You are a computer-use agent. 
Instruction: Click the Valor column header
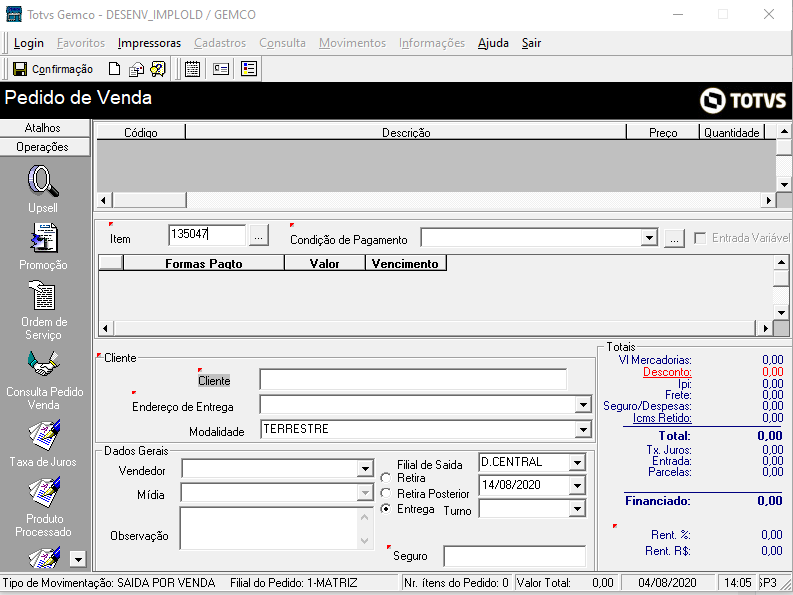pyautogui.click(x=325, y=263)
